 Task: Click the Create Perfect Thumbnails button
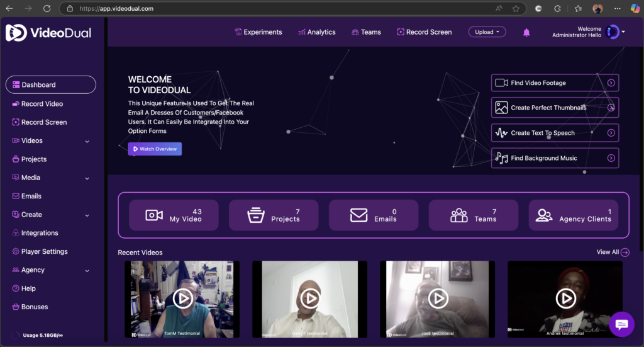[x=555, y=108]
